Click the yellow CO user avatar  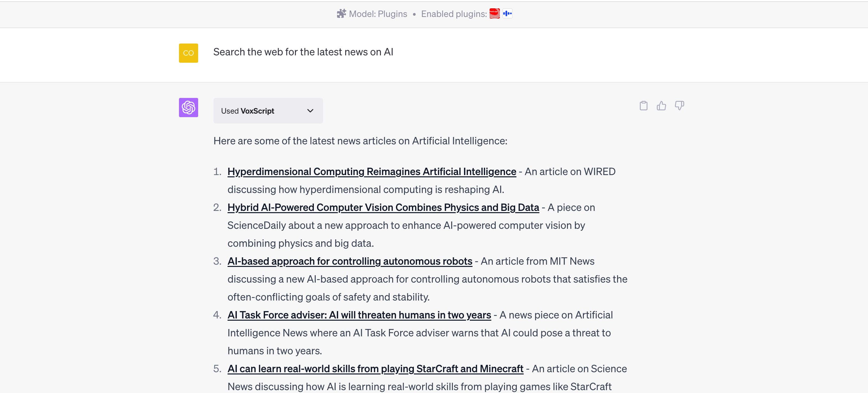tap(188, 53)
